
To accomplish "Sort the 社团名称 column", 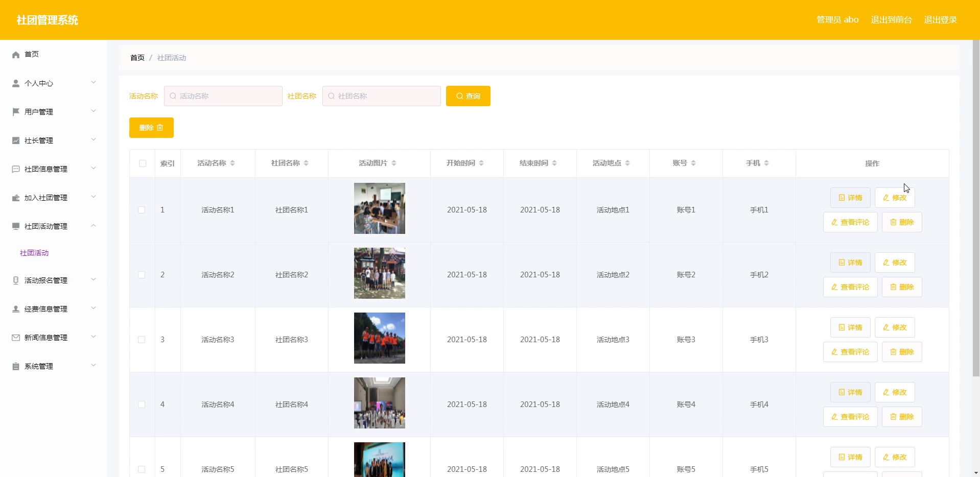I will [306, 163].
